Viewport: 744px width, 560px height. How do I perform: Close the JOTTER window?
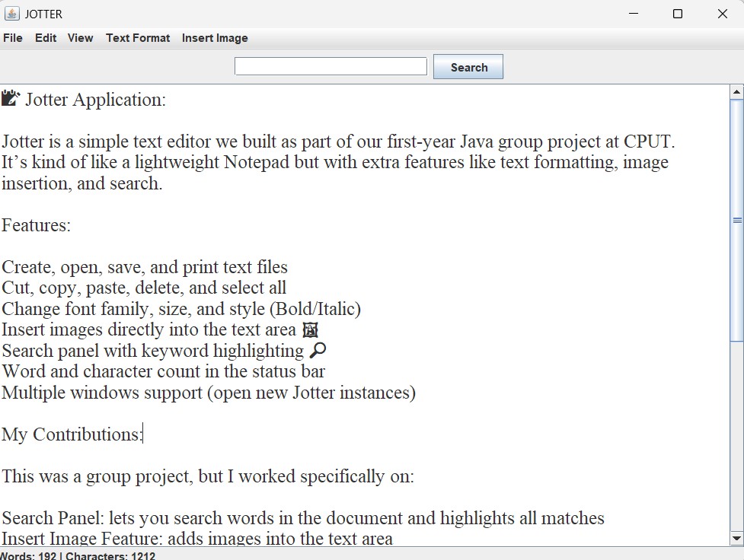point(722,14)
